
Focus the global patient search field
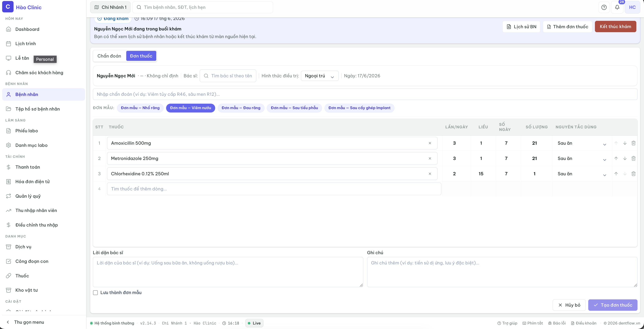[x=202, y=7]
